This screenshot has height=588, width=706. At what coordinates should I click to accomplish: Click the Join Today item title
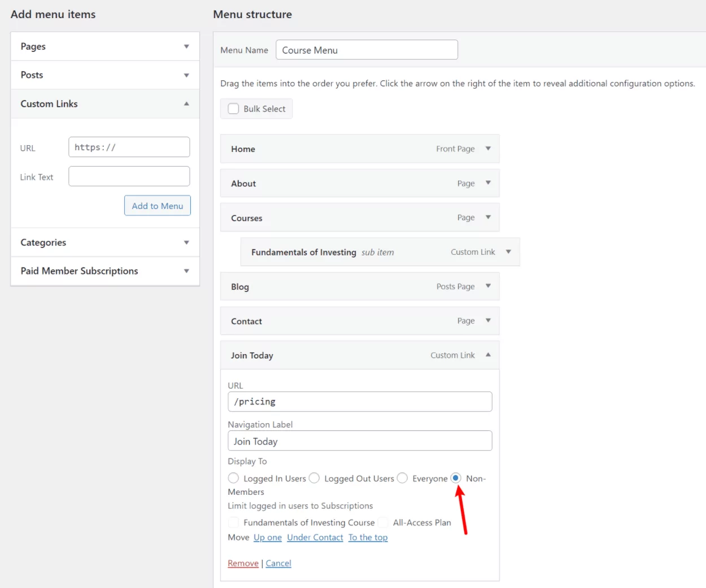pyautogui.click(x=252, y=355)
